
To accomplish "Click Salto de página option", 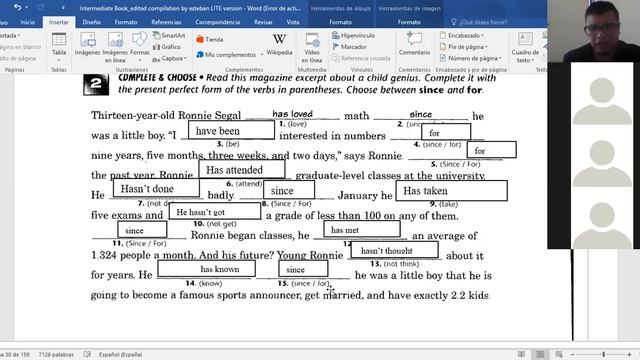I will click(x=18, y=58).
